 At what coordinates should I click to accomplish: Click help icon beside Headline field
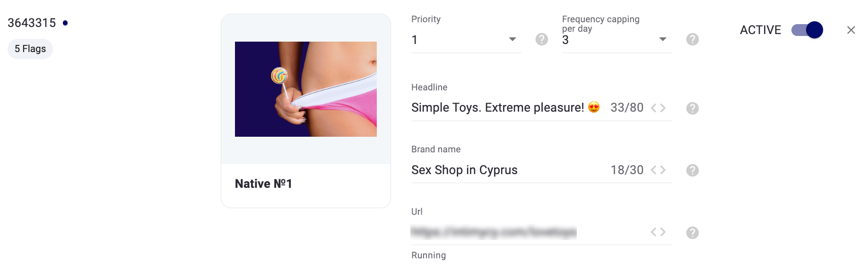pyautogui.click(x=693, y=108)
